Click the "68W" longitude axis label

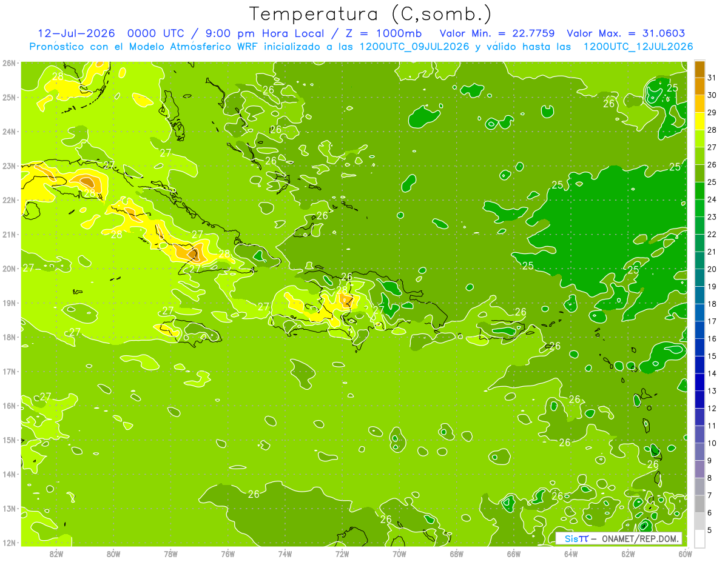tap(456, 554)
